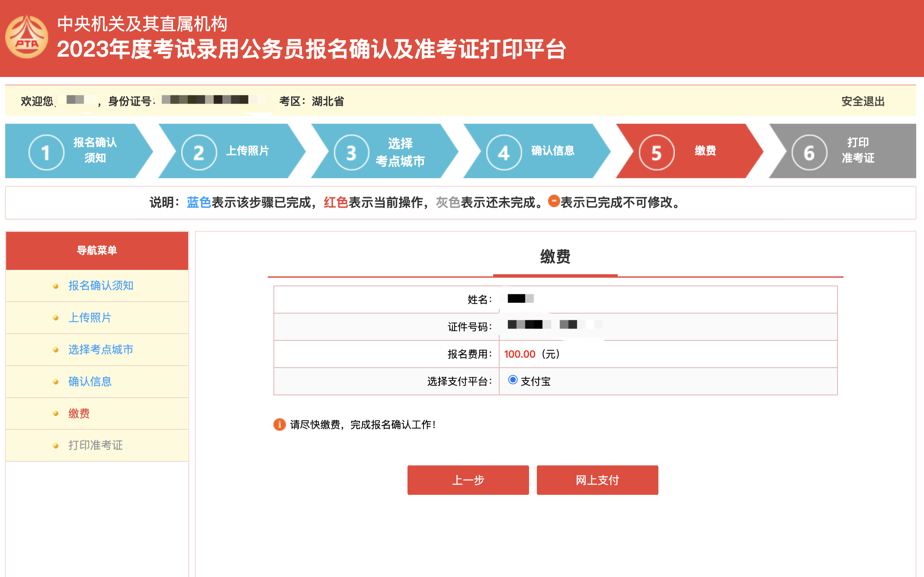Click 打印准考证 in the sidebar menu

pyautogui.click(x=96, y=445)
